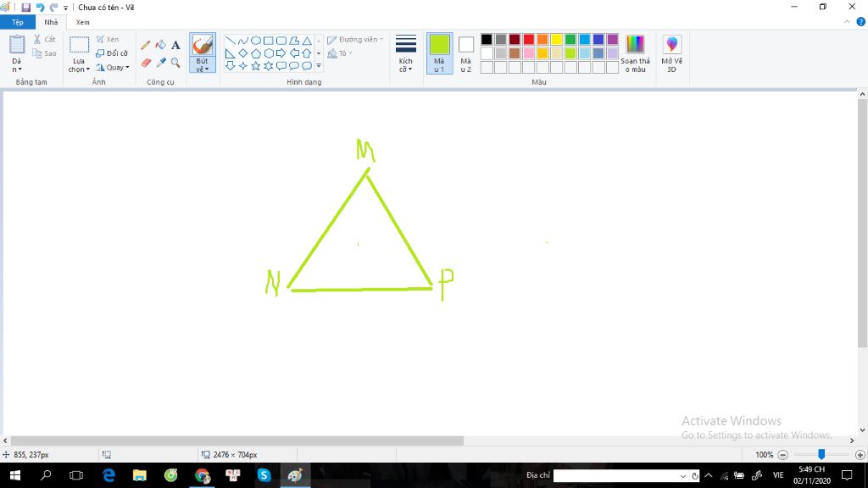Choose the oval shape
Viewport: 868px width, 488px height.
[256, 41]
